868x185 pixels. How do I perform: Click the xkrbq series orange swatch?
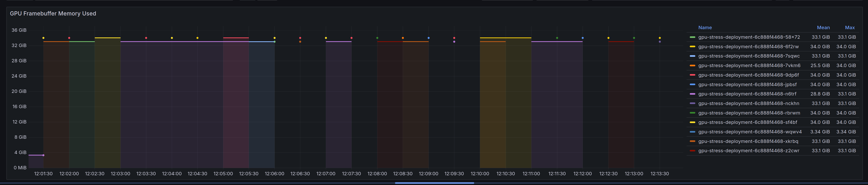[693, 141]
